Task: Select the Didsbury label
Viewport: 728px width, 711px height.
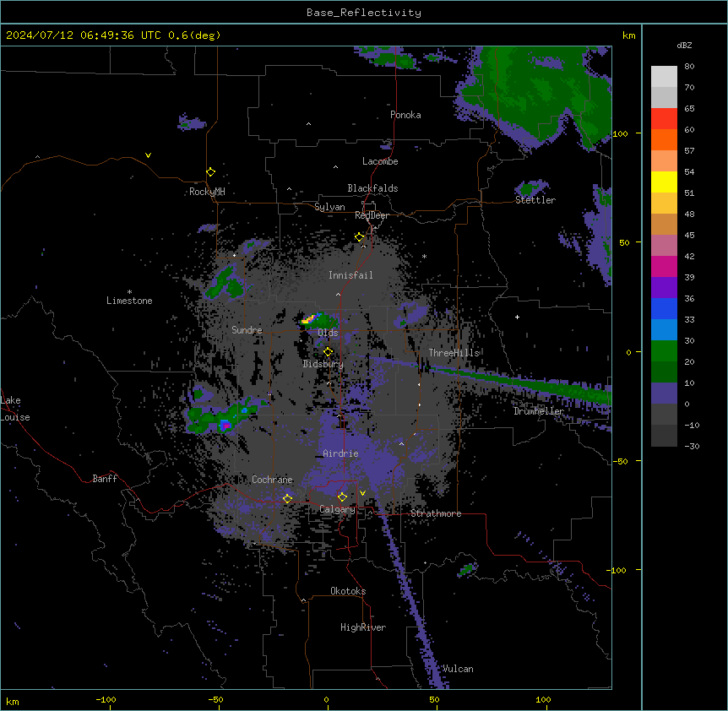Action: point(323,364)
